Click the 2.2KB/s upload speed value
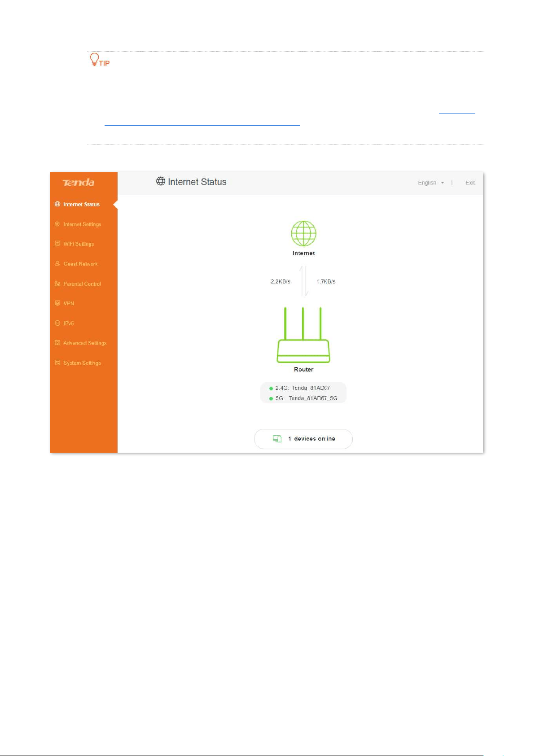 pos(281,281)
